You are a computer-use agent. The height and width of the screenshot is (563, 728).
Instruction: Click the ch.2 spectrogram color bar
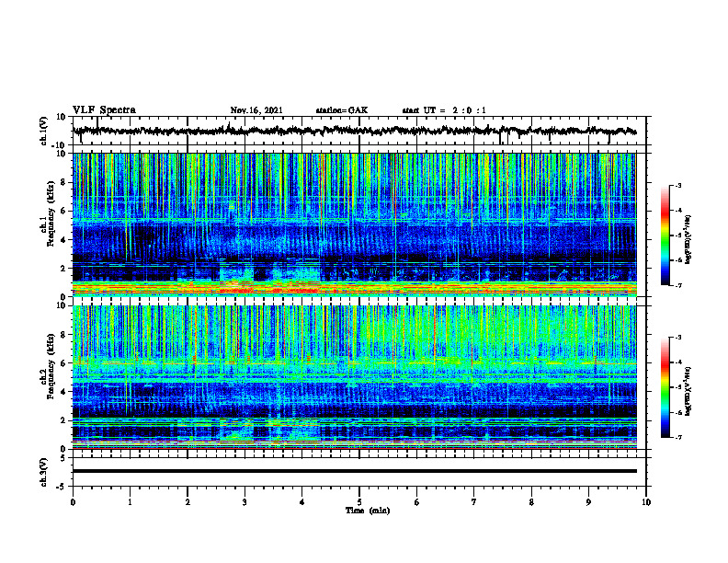tap(665, 387)
